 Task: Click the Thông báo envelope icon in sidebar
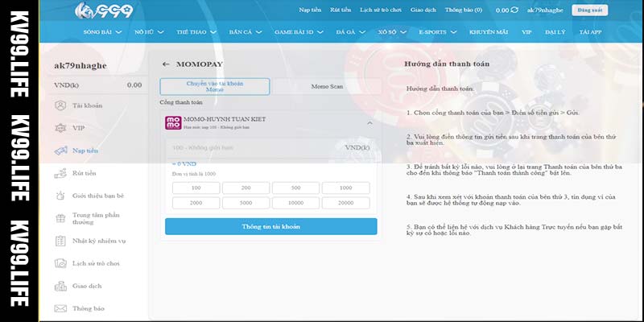[60, 308]
